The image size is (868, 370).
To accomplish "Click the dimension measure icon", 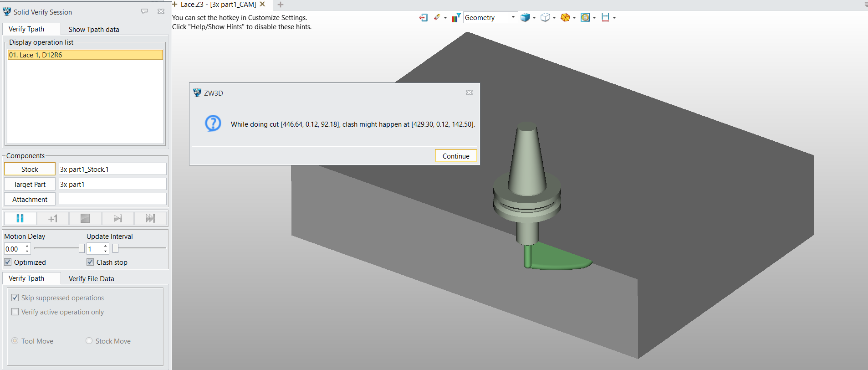I will coord(605,17).
